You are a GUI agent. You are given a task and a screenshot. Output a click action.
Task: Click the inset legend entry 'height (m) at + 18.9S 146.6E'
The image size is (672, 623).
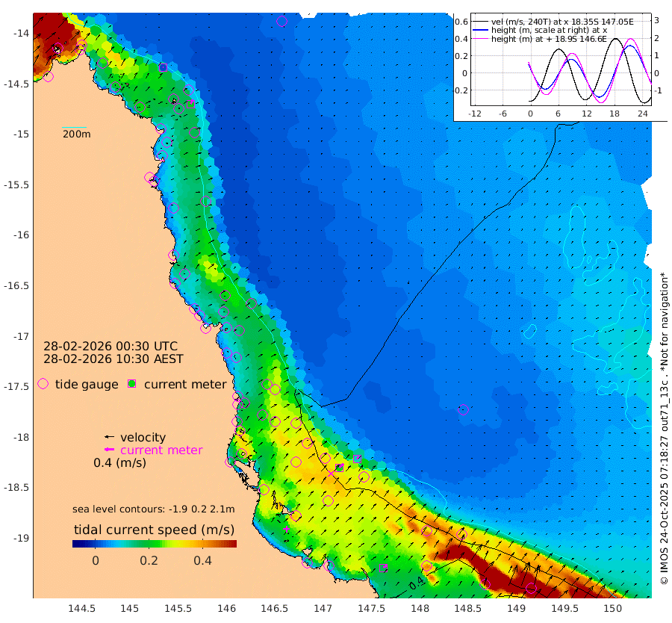[x=549, y=39]
